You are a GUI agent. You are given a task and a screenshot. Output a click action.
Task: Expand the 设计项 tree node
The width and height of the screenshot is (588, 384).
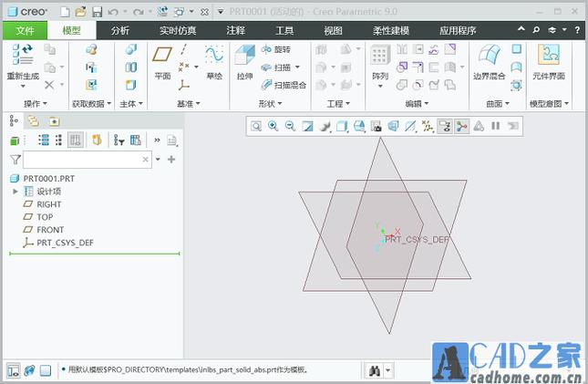(15, 192)
